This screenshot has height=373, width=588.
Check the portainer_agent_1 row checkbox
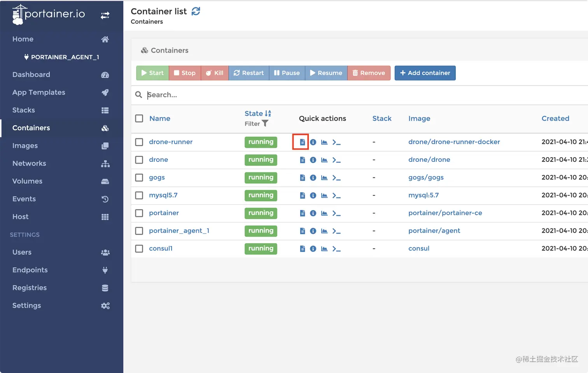coord(139,231)
